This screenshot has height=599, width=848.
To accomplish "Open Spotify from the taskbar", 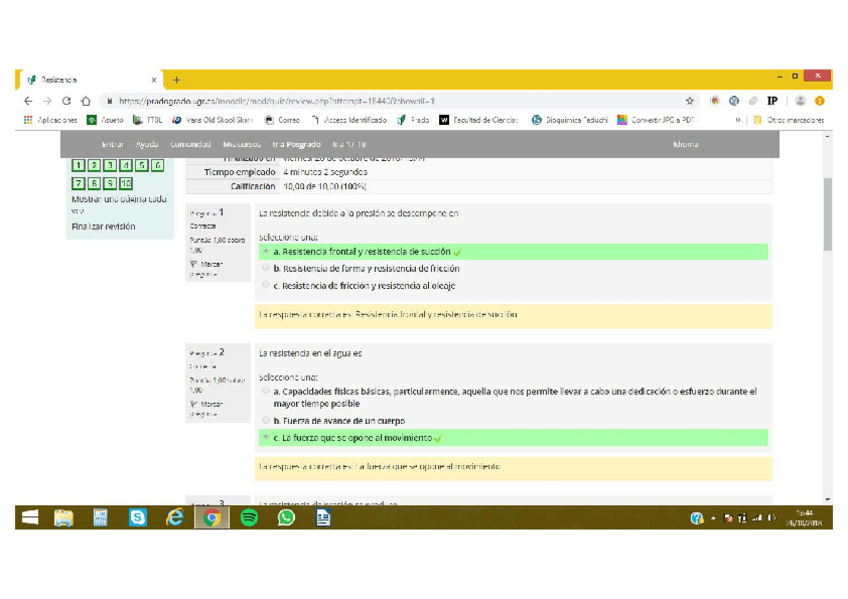I will [x=249, y=517].
